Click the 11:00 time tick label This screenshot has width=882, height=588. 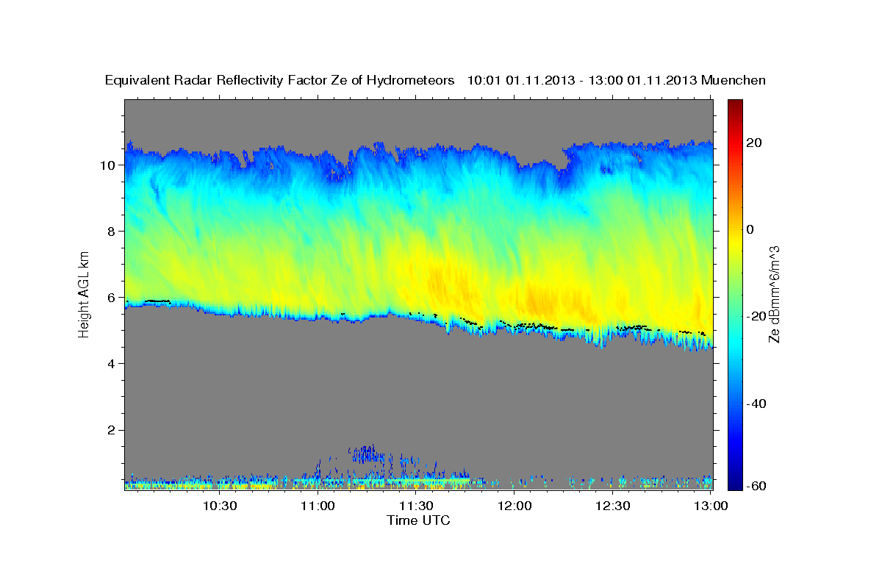[318, 506]
